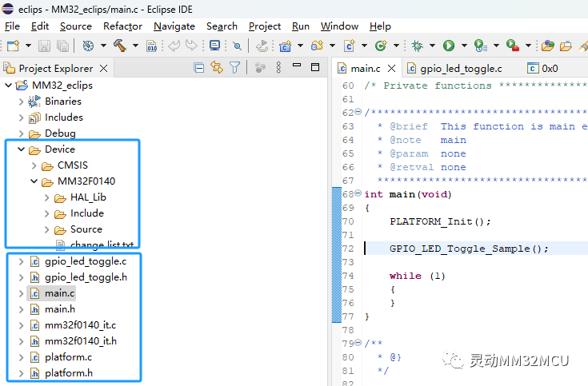The height and width of the screenshot is (386, 588).
Task: Expand the HAL_Lib folder
Action: point(46,197)
